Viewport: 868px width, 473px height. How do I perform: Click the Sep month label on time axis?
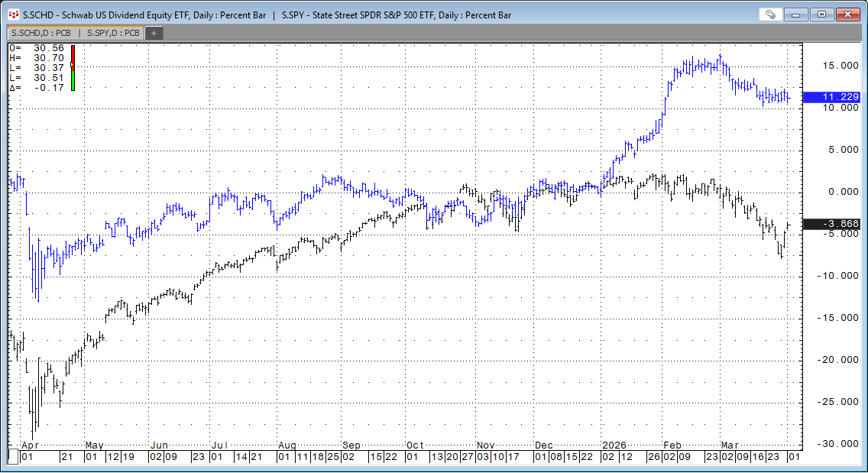[351, 445]
